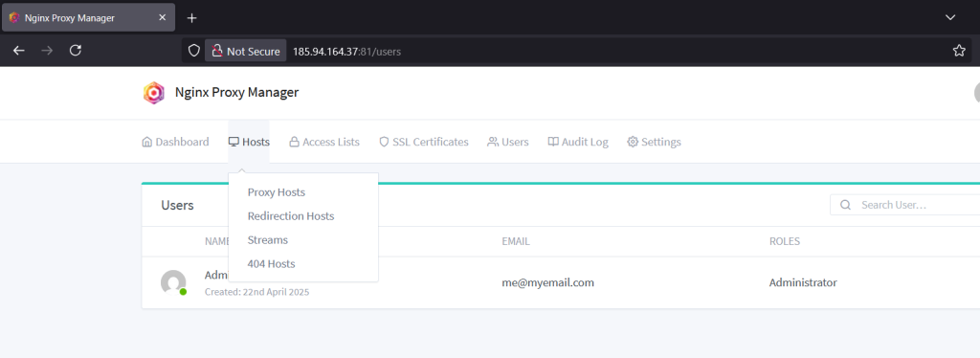The image size is (980, 358).
Task: Click the Admin user avatar icon
Action: point(173,282)
